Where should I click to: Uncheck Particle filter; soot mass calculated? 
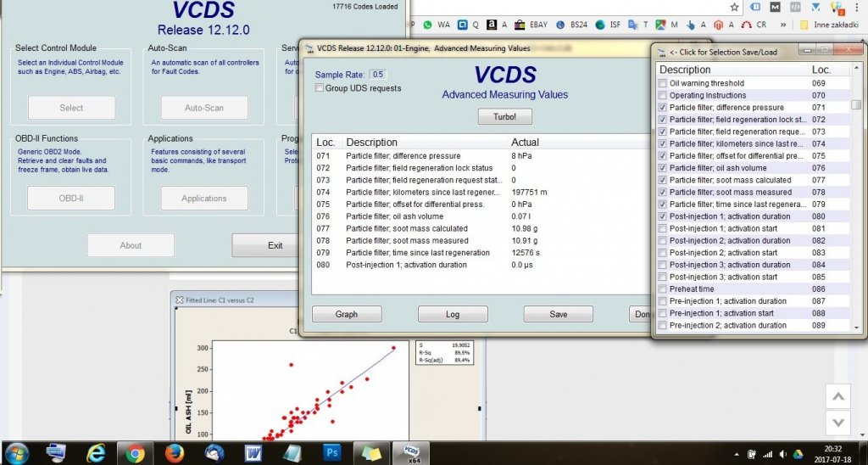pos(663,180)
